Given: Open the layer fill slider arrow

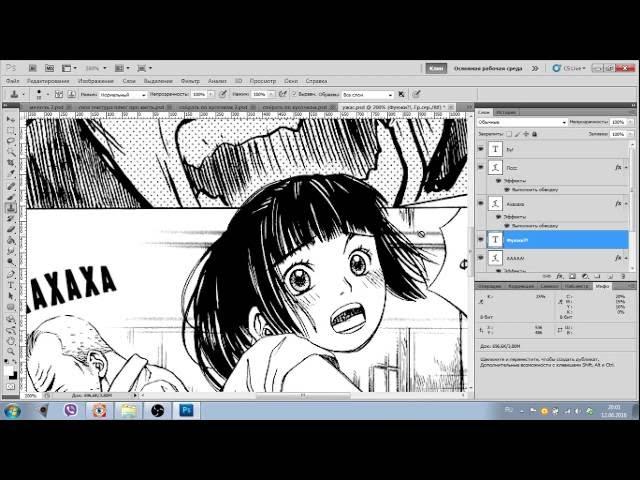Looking at the screenshot, I should pos(630,134).
